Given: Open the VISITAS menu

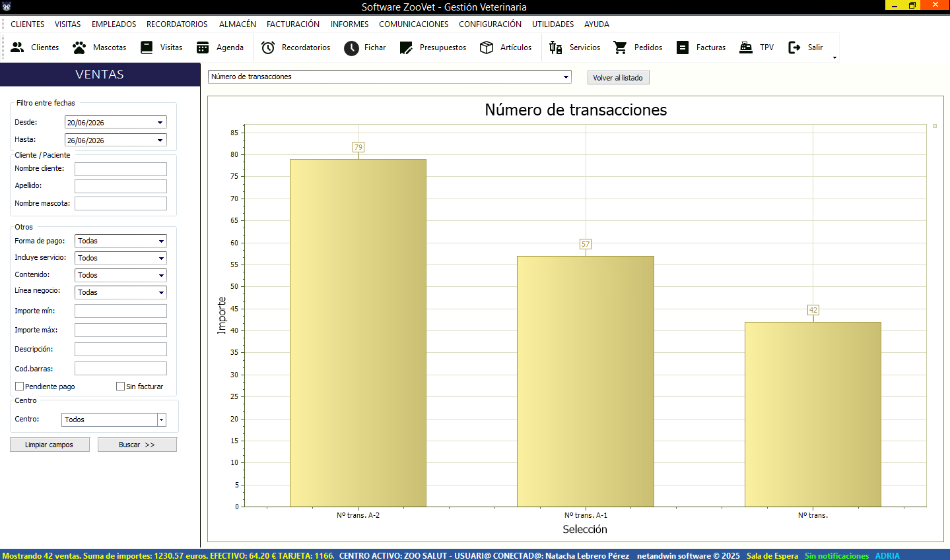Looking at the screenshot, I should tap(68, 24).
